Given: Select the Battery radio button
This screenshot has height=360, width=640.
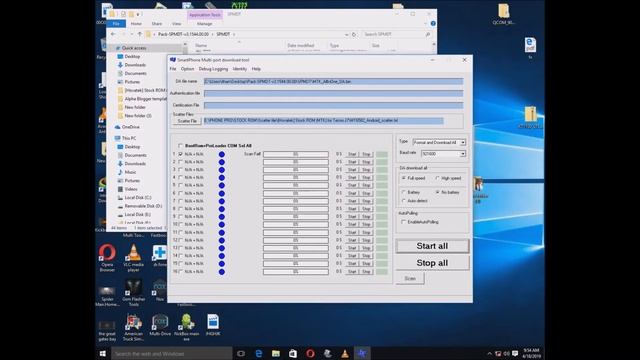Looking at the screenshot, I should coord(404,192).
